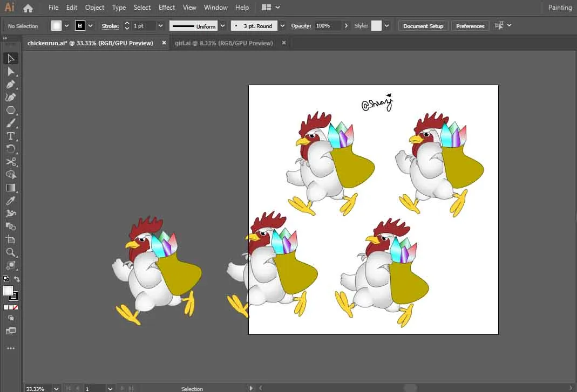Click the Document Setup button
The width and height of the screenshot is (577, 392).
click(x=423, y=26)
